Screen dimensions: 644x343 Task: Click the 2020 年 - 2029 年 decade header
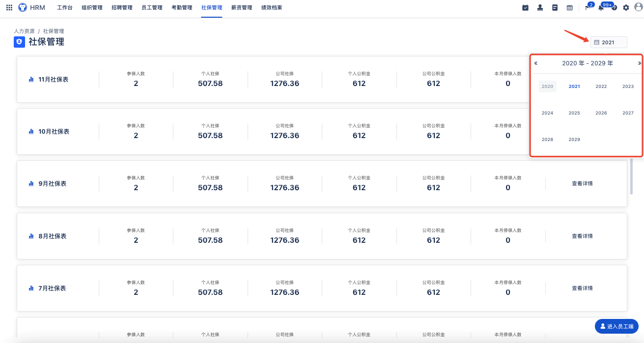coord(588,63)
